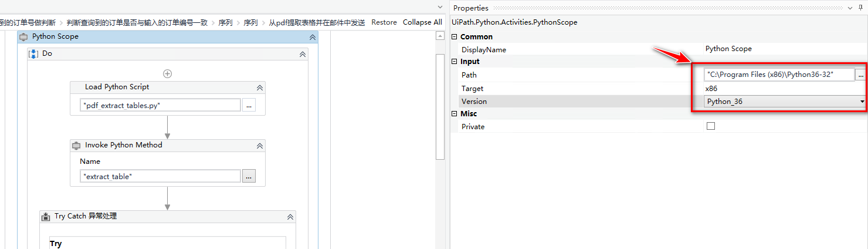This screenshot has height=249, width=868.
Task: Collapse the Try Catch 异常处理 activity
Action: 290,216
